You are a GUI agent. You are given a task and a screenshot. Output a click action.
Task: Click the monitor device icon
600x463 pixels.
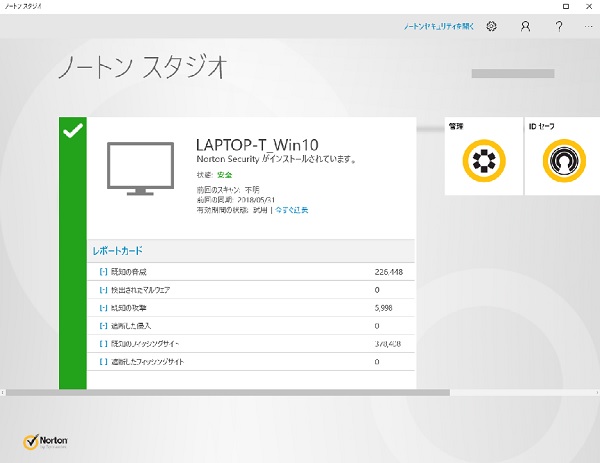coord(140,168)
